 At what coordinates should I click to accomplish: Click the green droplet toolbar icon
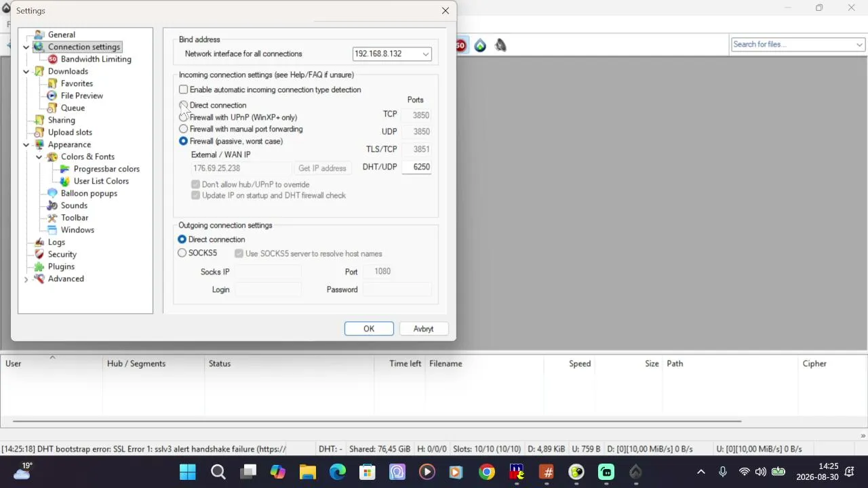click(480, 45)
